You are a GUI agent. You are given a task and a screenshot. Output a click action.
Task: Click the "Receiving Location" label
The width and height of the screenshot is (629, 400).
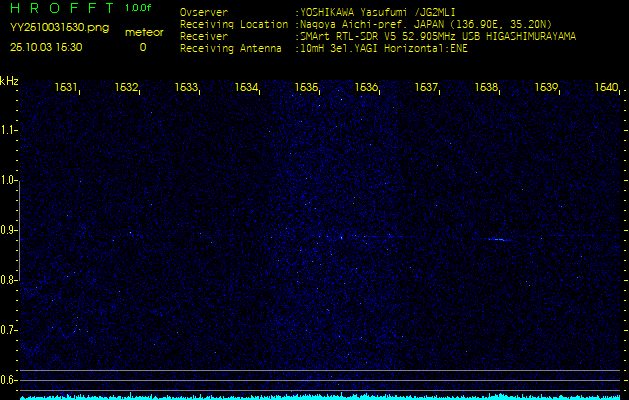coord(234,24)
